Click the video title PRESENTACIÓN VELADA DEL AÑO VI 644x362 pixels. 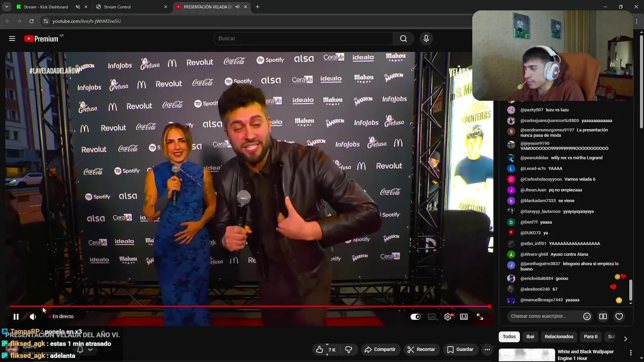point(63,335)
